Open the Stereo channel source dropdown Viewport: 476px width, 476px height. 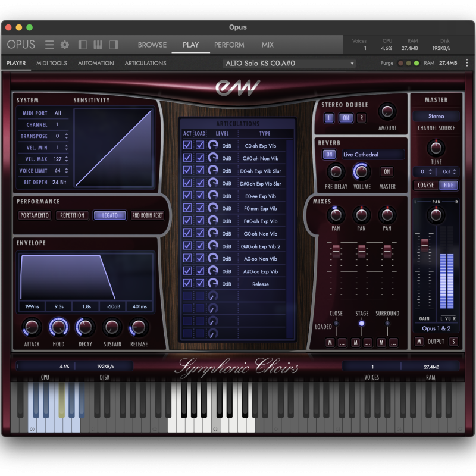(x=436, y=116)
